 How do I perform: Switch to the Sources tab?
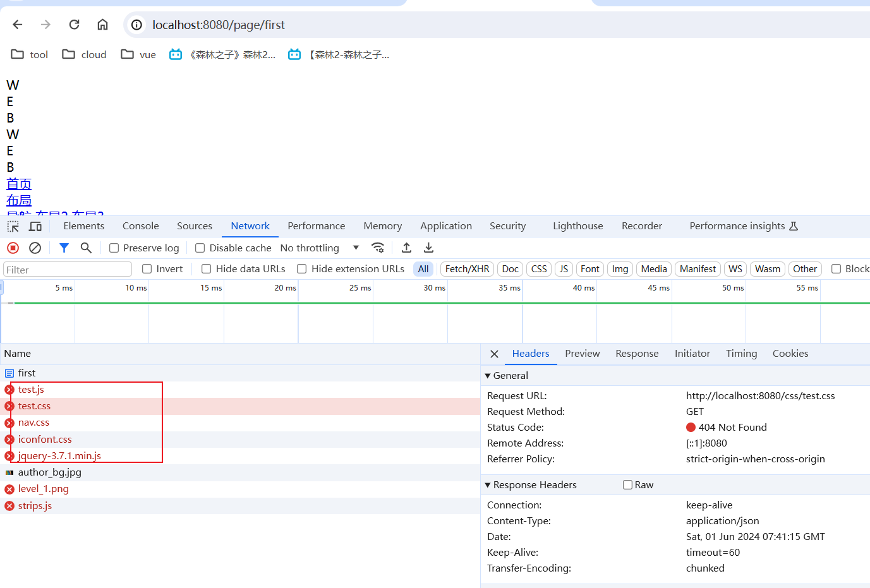(195, 226)
